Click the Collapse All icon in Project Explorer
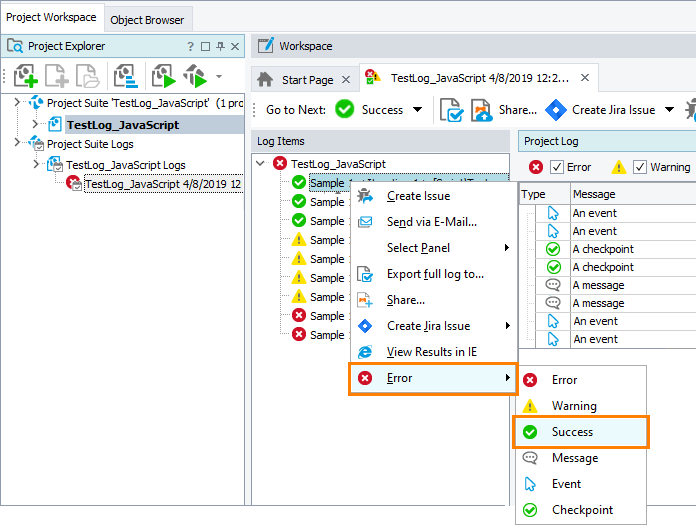Viewport: 696px width, 528px height. (125, 77)
